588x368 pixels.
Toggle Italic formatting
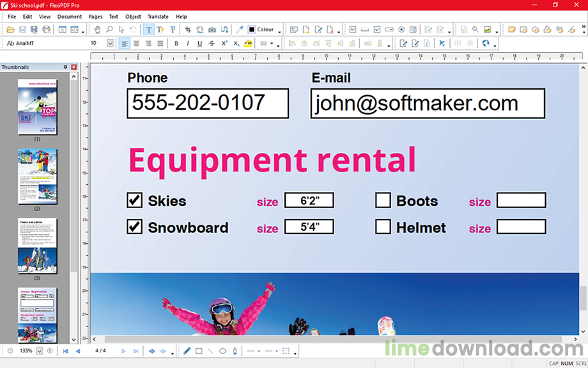[188, 43]
